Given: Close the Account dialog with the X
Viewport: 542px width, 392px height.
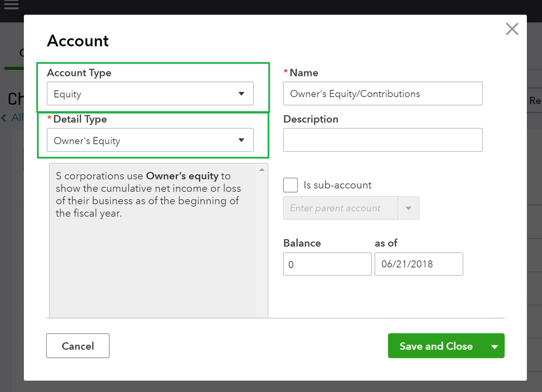Looking at the screenshot, I should tap(512, 29).
